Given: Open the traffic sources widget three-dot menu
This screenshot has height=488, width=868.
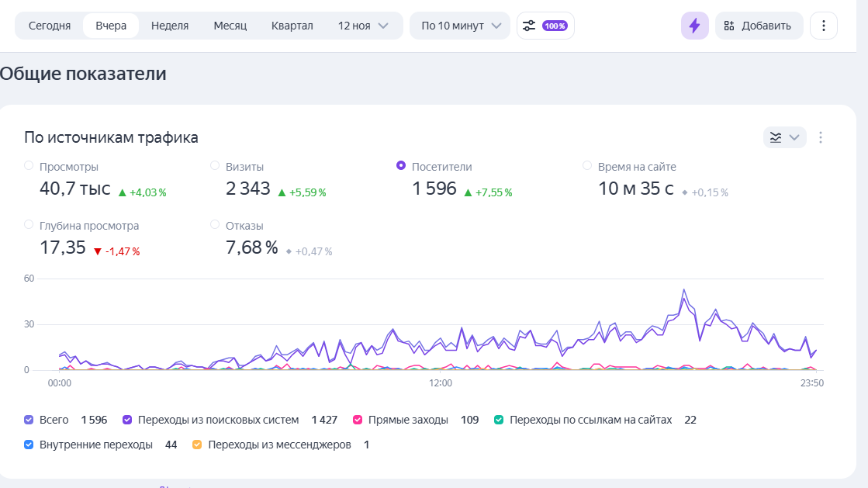Looking at the screenshot, I should [821, 137].
